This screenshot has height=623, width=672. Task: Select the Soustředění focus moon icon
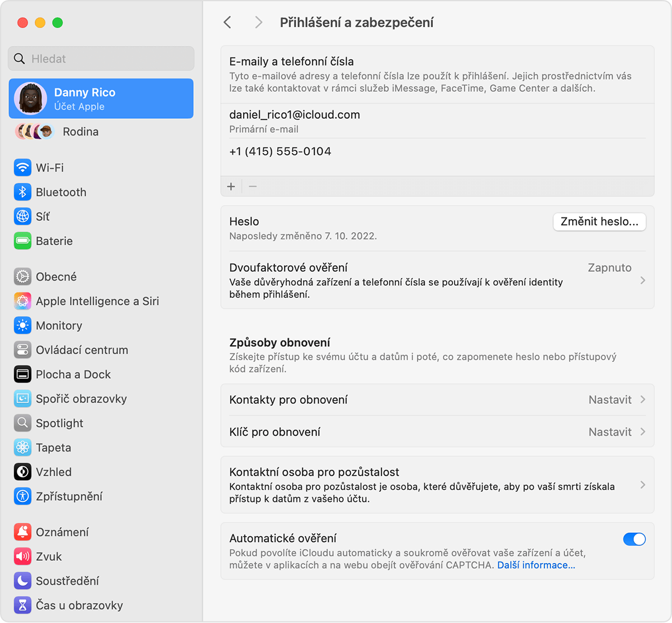point(22,581)
